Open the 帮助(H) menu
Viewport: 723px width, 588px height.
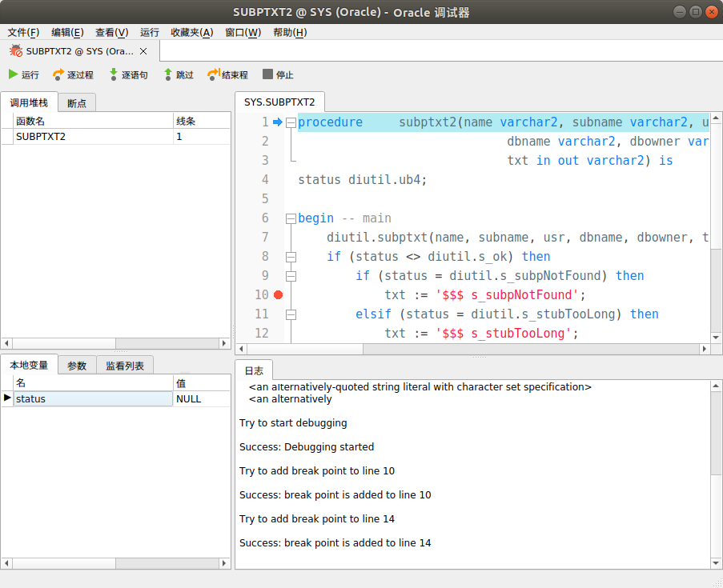pos(290,32)
